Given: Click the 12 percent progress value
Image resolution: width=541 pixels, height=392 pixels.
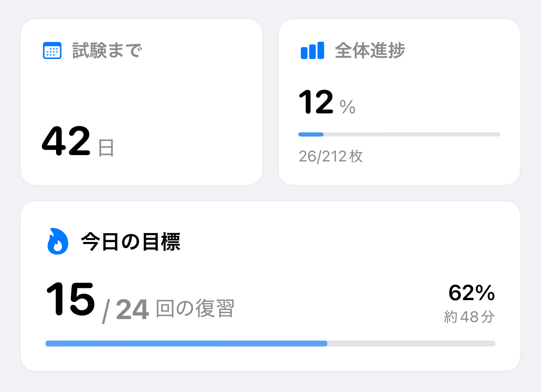Looking at the screenshot, I should (x=316, y=102).
